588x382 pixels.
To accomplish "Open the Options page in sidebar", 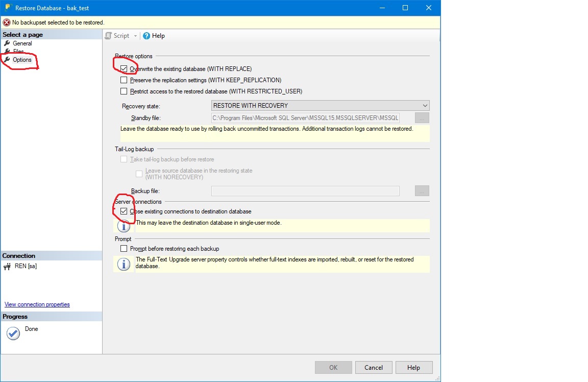I will pyautogui.click(x=22, y=60).
